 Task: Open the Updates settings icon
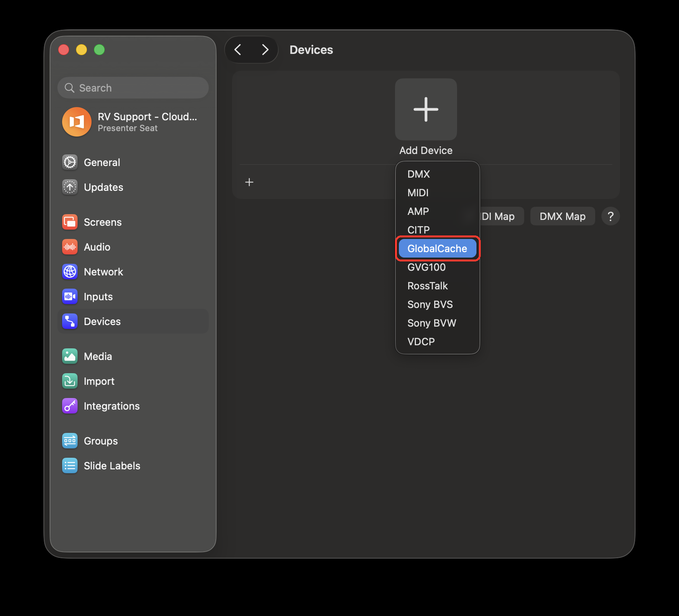pyautogui.click(x=70, y=187)
